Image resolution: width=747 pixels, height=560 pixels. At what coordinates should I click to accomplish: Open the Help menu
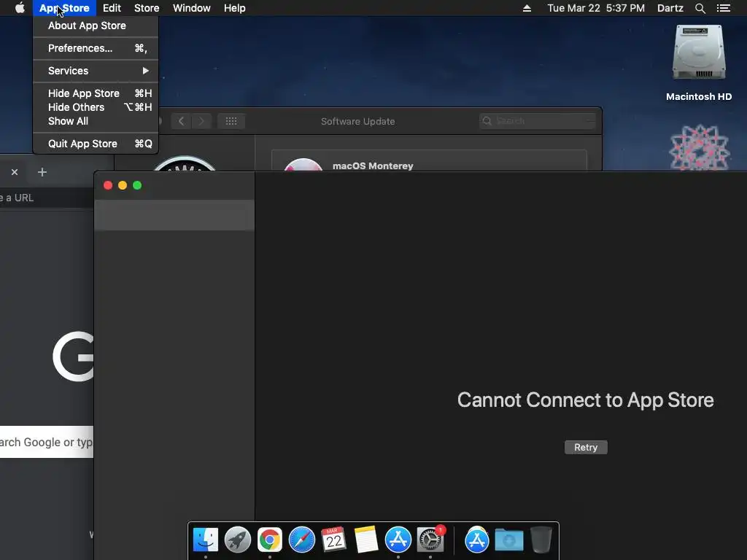(x=235, y=8)
